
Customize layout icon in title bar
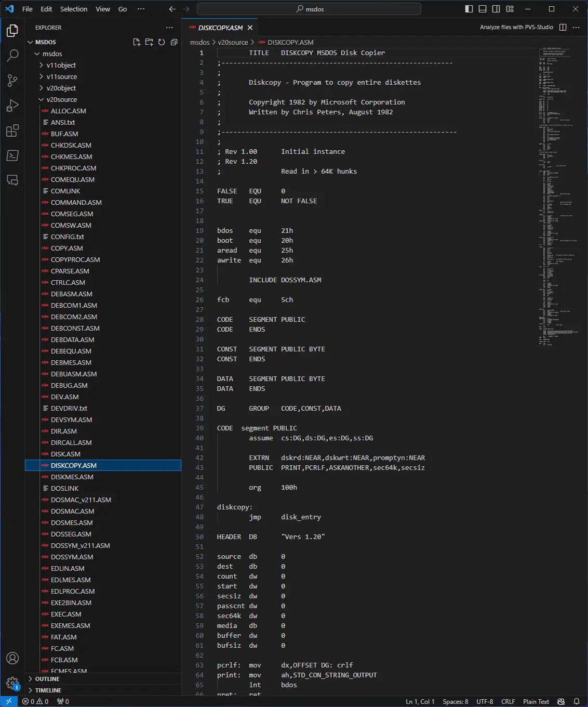[510, 9]
